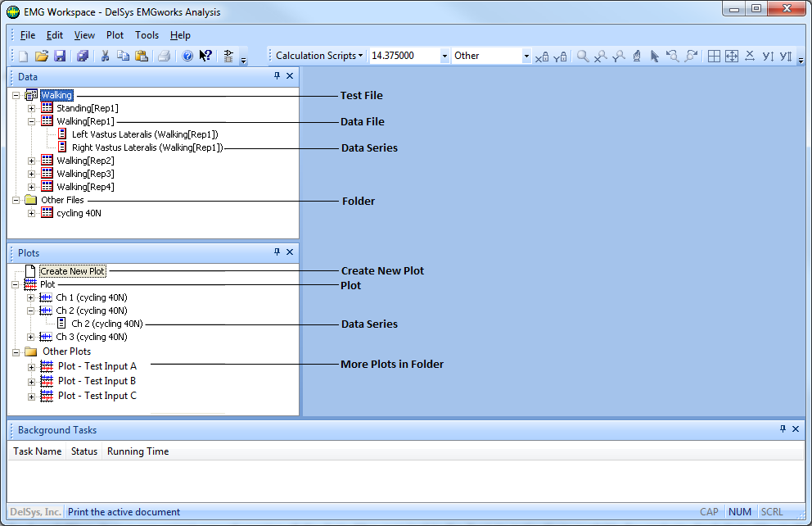Select the Walking[Rep2] data file
The image size is (812, 526).
click(85, 161)
